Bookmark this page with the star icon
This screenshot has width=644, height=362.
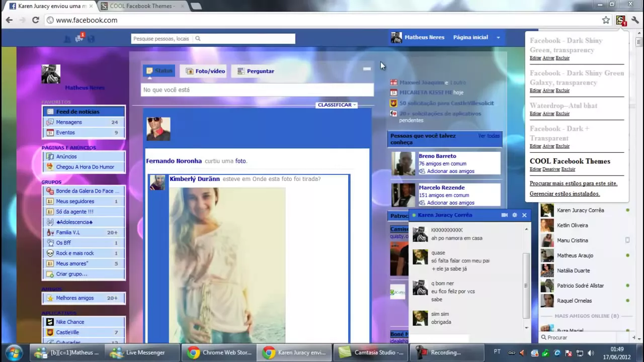(606, 20)
